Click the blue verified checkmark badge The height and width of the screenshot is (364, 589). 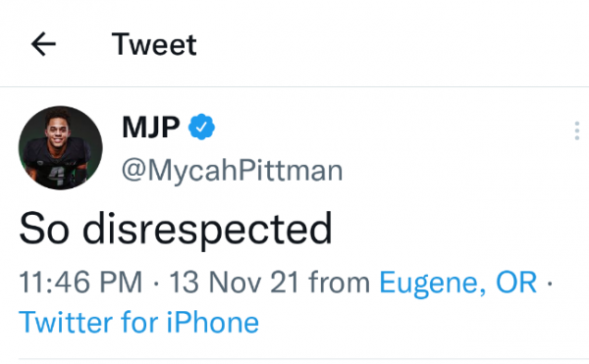click(201, 128)
